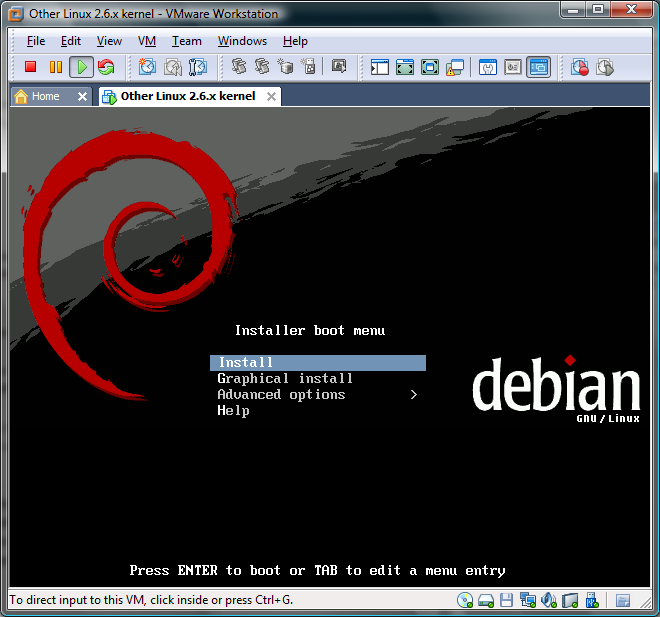The height and width of the screenshot is (617, 660).
Task: Click the Record session icon with red dot
Action: [x=580, y=67]
